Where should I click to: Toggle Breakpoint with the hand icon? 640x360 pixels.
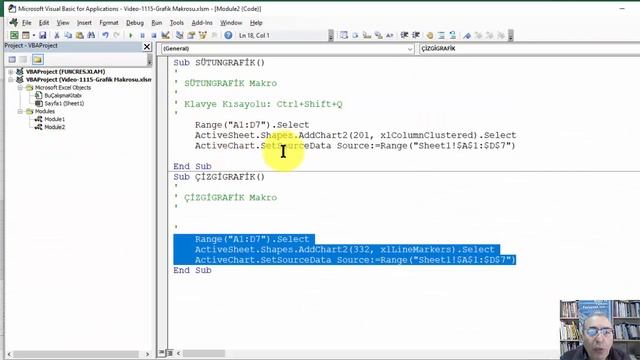click(429, 36)
